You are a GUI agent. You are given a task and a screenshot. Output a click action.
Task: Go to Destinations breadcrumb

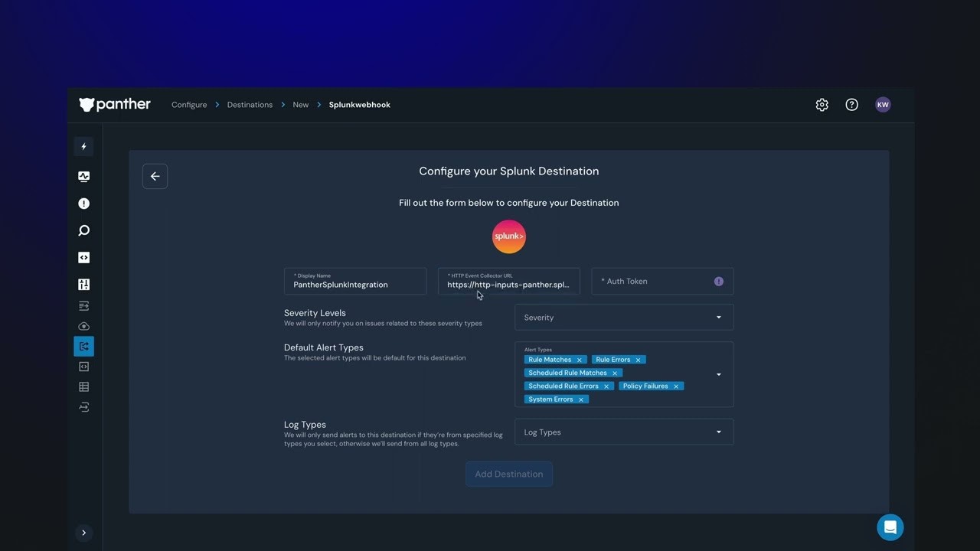coord(250,105)
